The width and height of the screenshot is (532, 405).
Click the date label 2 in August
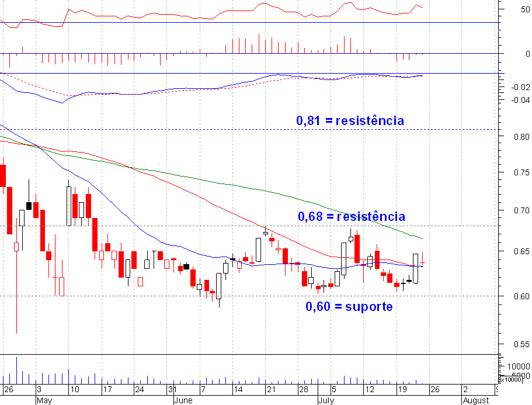point(465,389)
